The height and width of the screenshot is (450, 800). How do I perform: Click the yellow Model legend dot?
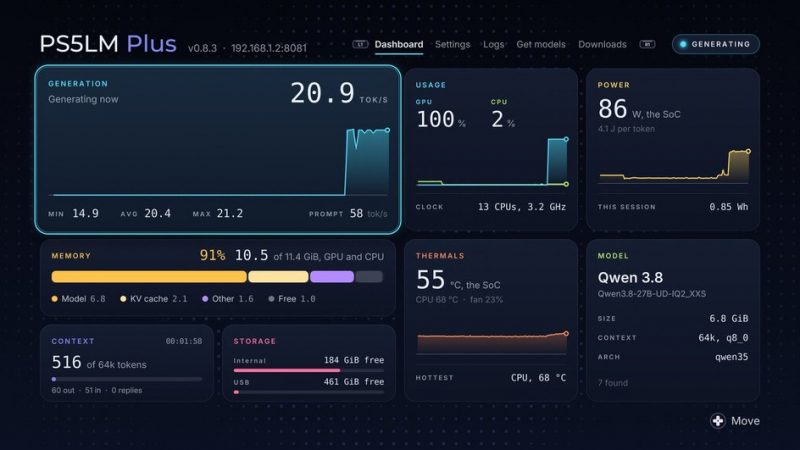pyautogui.click(x=55, y=299)
